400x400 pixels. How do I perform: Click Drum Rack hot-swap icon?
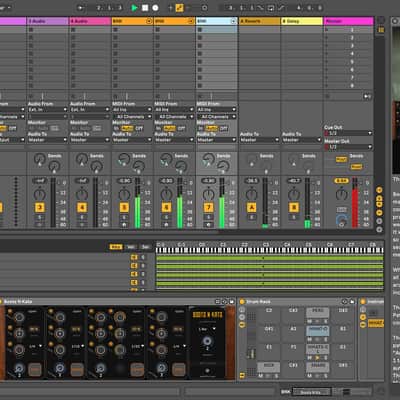345,302
